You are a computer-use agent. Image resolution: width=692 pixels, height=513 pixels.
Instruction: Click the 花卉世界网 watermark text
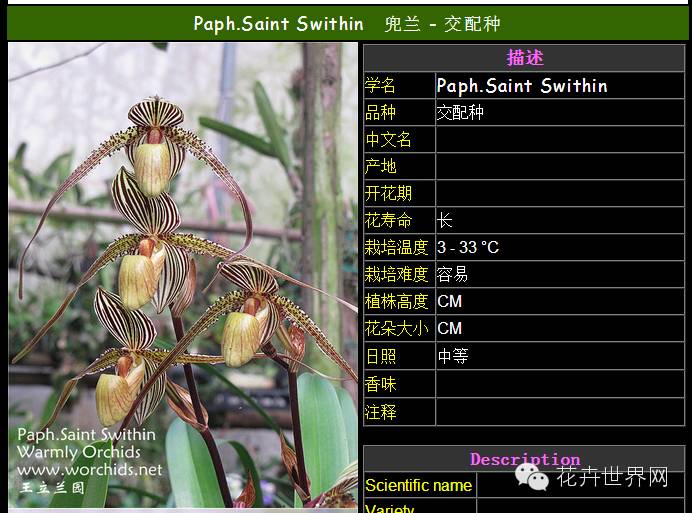611,478
